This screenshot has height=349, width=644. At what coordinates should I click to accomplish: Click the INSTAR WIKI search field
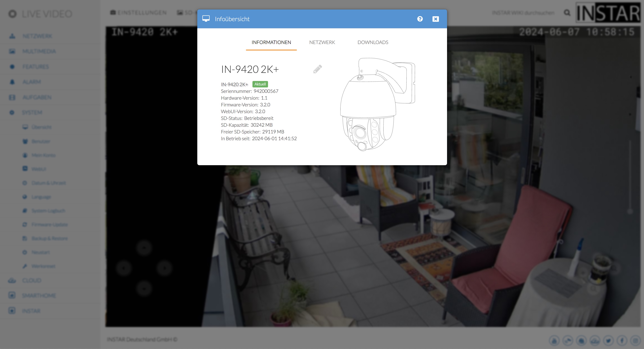point(523,13)
